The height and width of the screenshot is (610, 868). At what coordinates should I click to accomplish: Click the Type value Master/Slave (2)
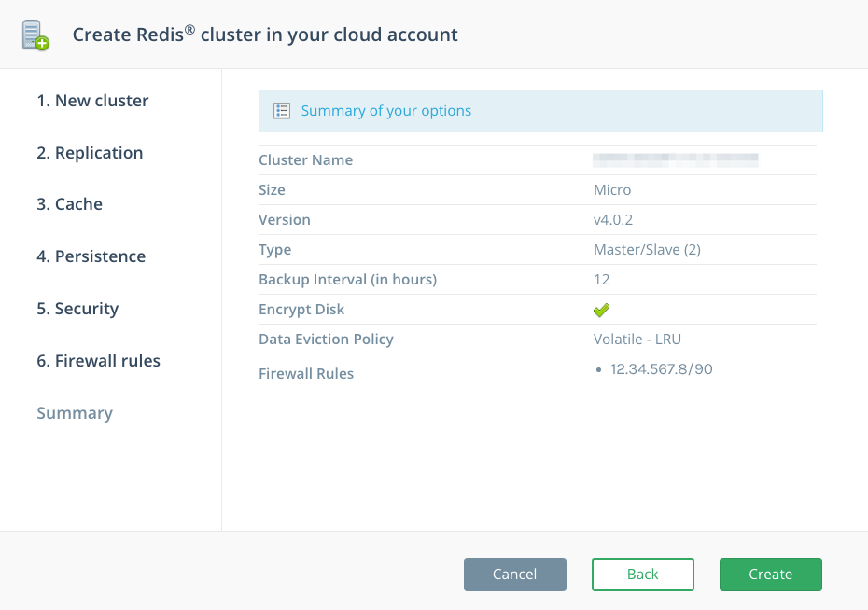click(647, 249)
